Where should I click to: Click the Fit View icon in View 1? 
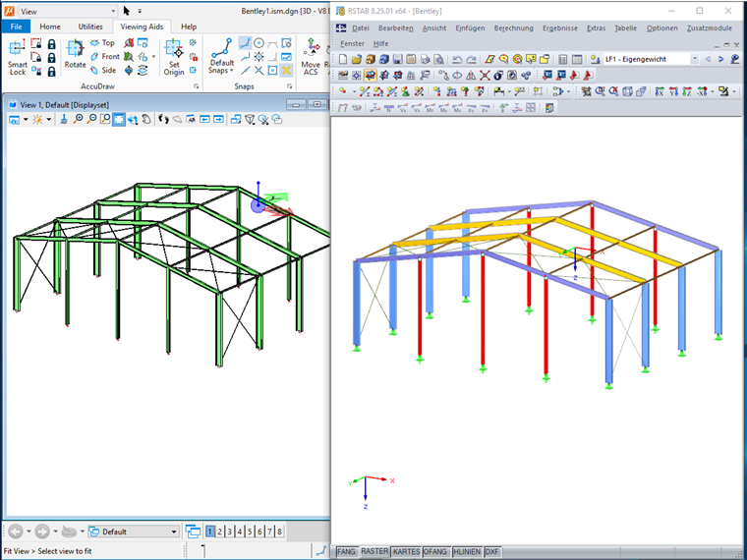point(119,119)
